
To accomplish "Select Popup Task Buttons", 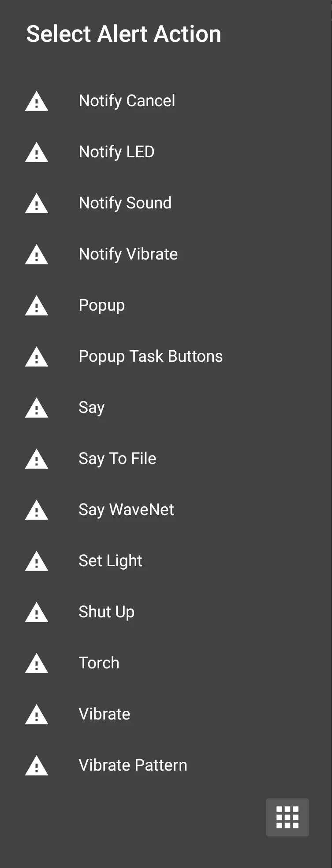I will 150,356.
